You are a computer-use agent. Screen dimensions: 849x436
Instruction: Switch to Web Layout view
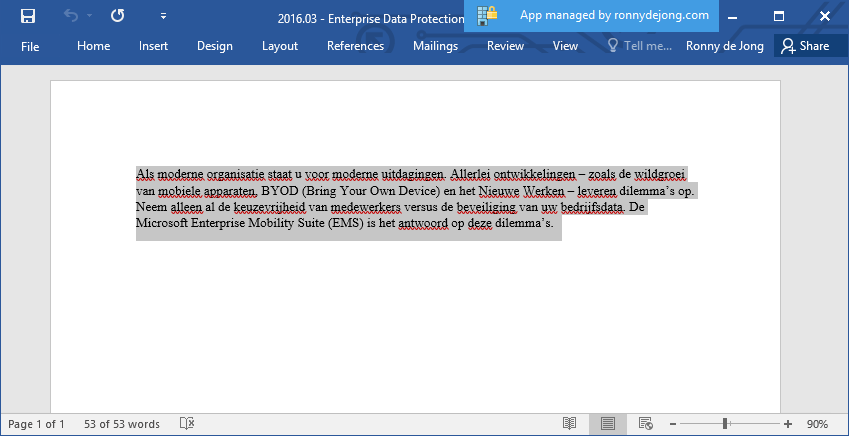tap(645, 424)
